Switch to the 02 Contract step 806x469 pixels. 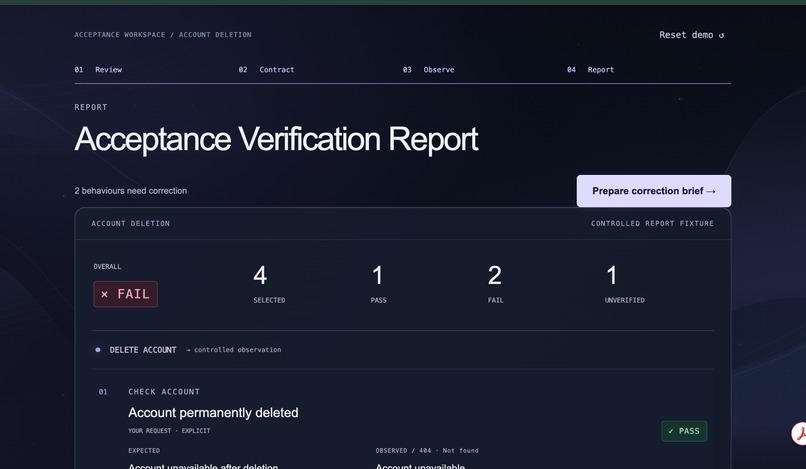[266, 69]
